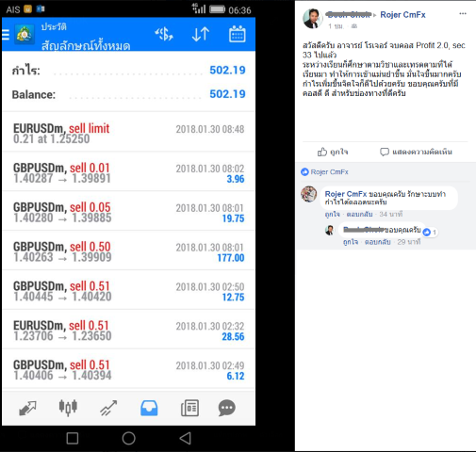The image size is (476, 452).
Task: Open the chat messages tab
Action: pos(227,408)
